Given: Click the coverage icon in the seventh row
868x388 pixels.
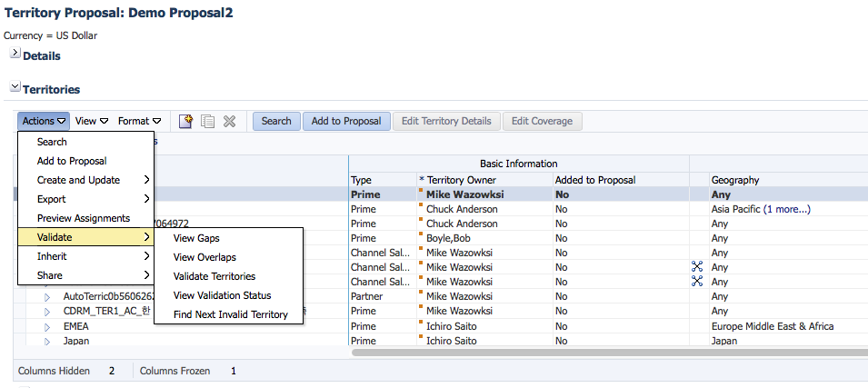Looking at the screenshot, I should click(697, 282).
